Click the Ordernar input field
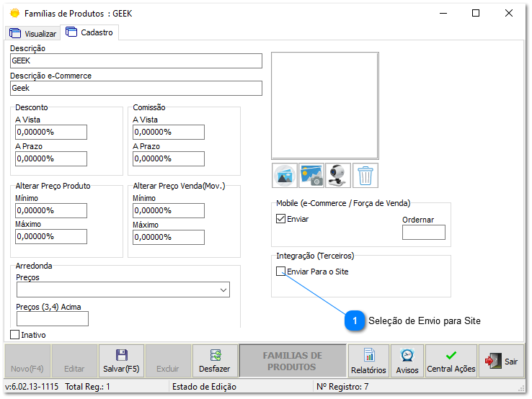532x399 pixels. click(423, 232)
